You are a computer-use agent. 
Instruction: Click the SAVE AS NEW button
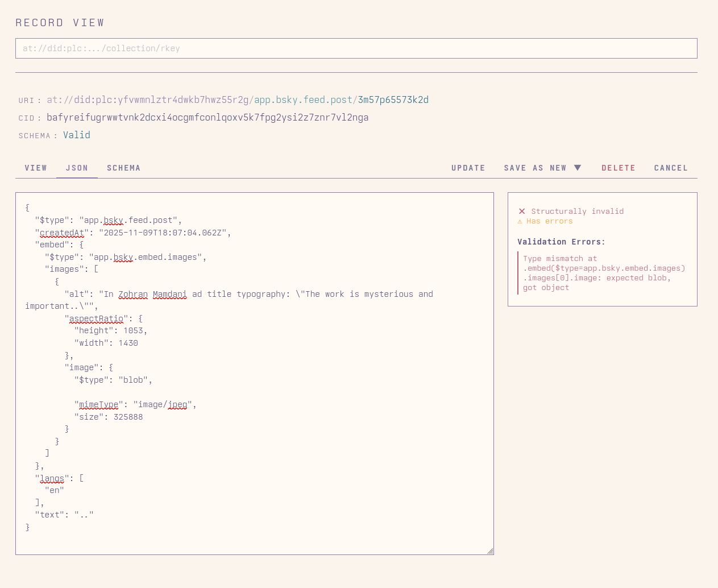(x=534, y=167)
